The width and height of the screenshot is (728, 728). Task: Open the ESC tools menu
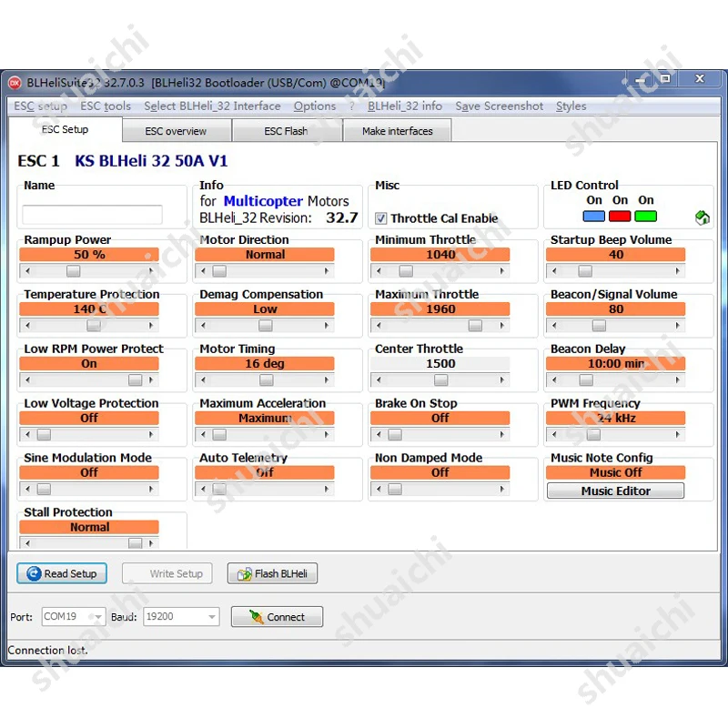(x=106, y=106)
